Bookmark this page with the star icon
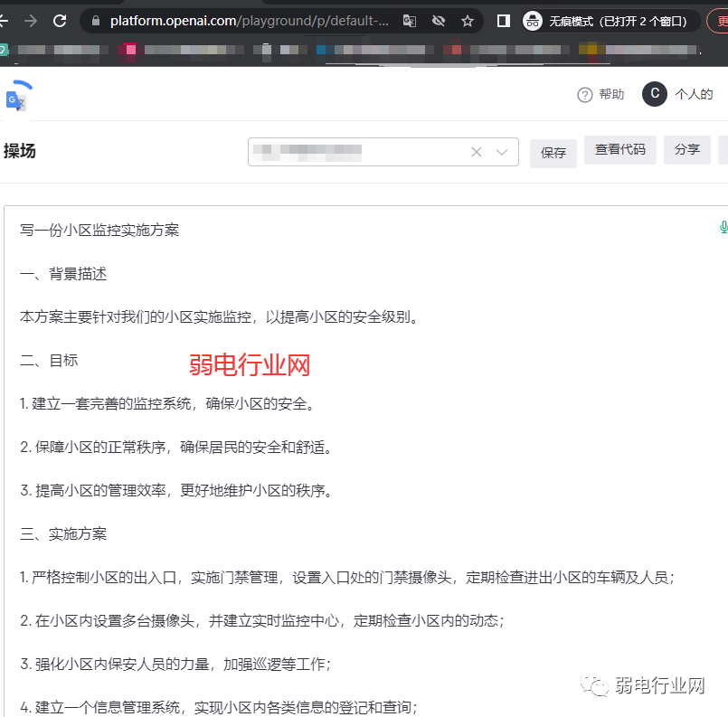 468,20
